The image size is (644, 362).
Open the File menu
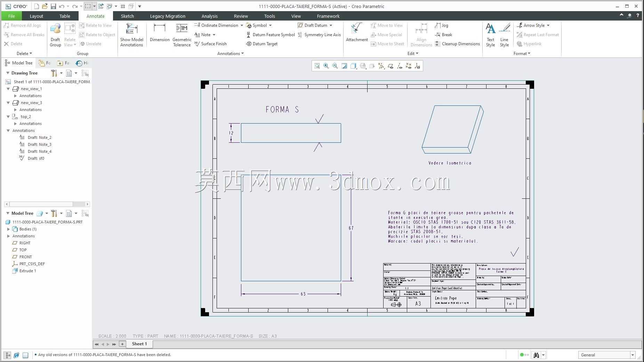click(11, 16)
